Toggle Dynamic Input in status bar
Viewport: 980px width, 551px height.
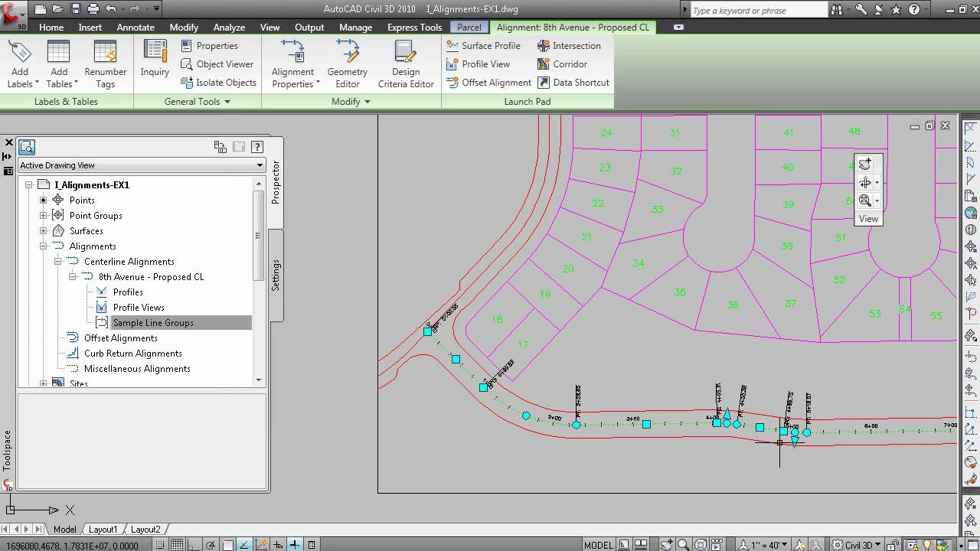point(277,545)
